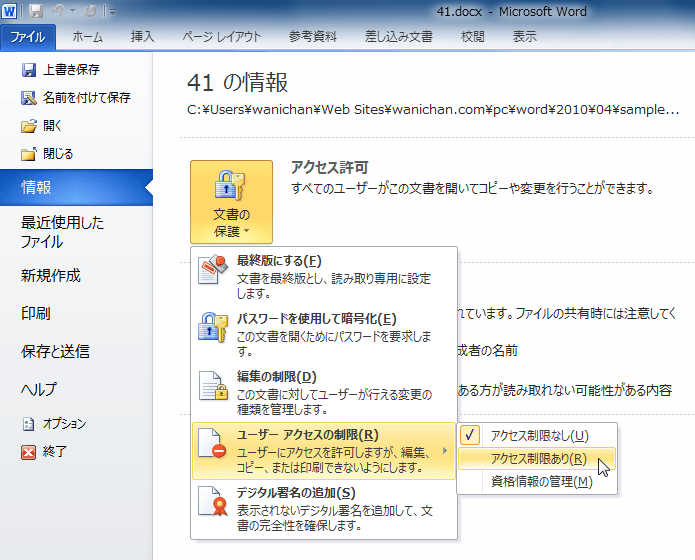This screenshot has height=560, width=695.
Task: Click the 上書き保存 floppy disk icon
Action: pos(29,70)
